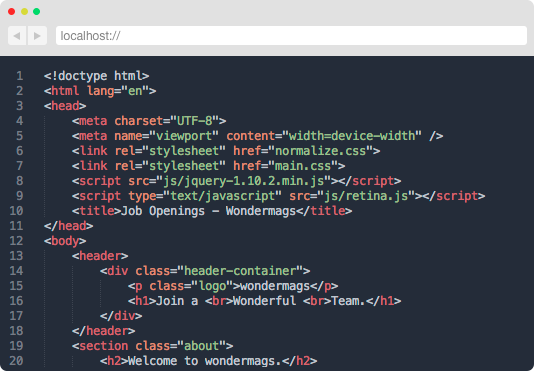Click line number 15 in gutter
This screenshot has height=371, width=534.
click(x=16, y=286)
